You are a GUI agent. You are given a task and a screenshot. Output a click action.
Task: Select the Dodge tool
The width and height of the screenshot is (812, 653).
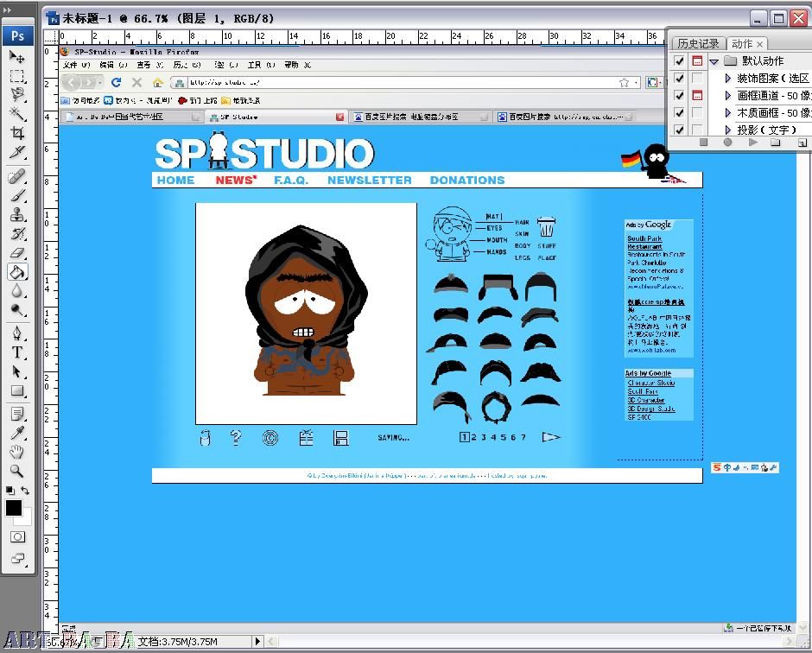tap(17, 310)
